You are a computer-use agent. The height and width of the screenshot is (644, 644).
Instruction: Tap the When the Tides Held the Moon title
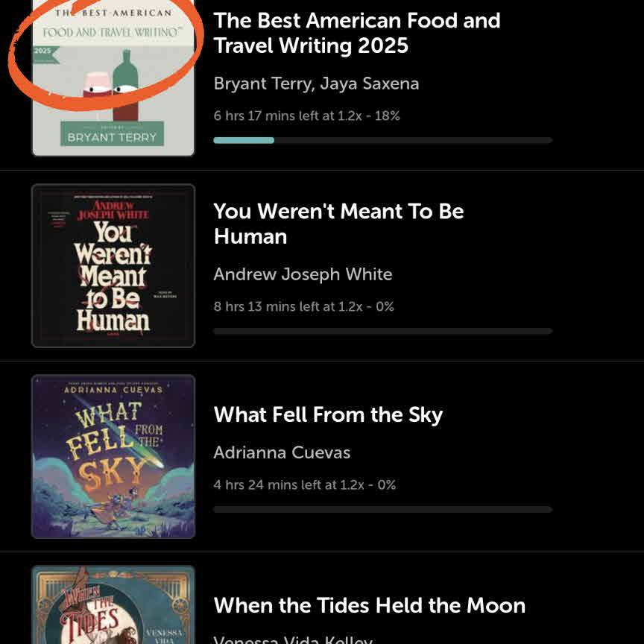369,605
